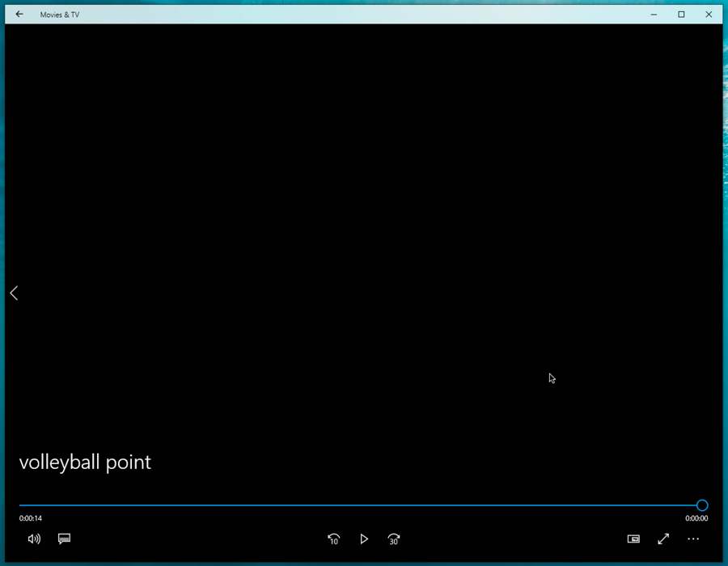
Task: Select the video title volleyball point
Action: (85, 462)
